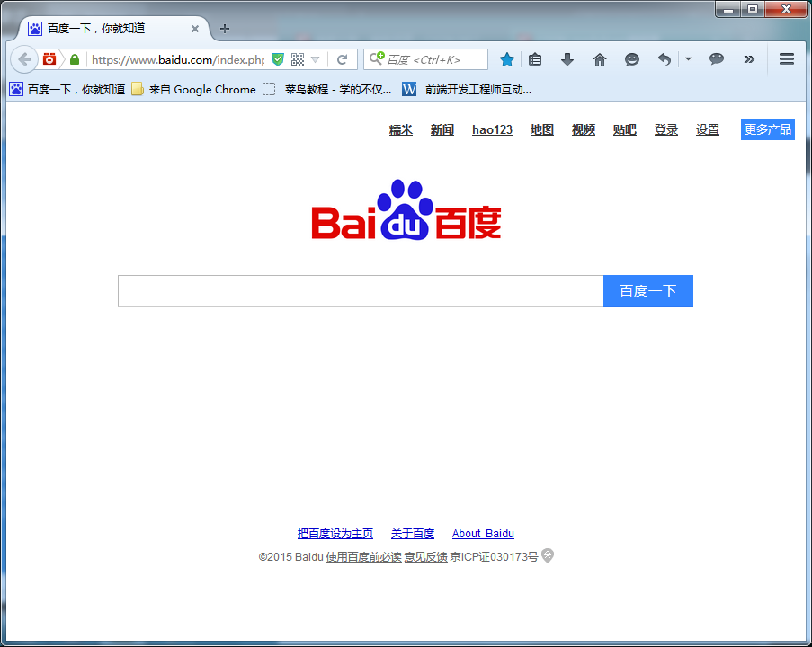The width and height of the screenshot is (812, 647).
Task: Open 前端开发工程师互动 bookmark
Action: (467, 90)
